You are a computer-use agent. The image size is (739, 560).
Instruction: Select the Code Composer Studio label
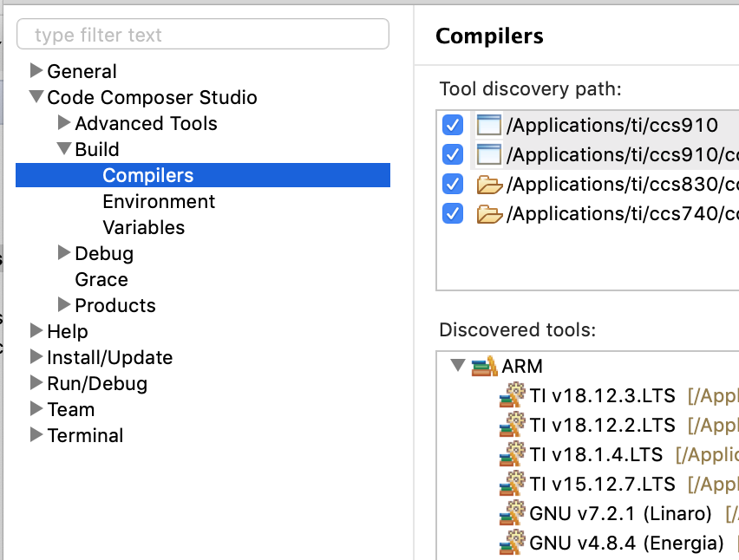point(153,97)
